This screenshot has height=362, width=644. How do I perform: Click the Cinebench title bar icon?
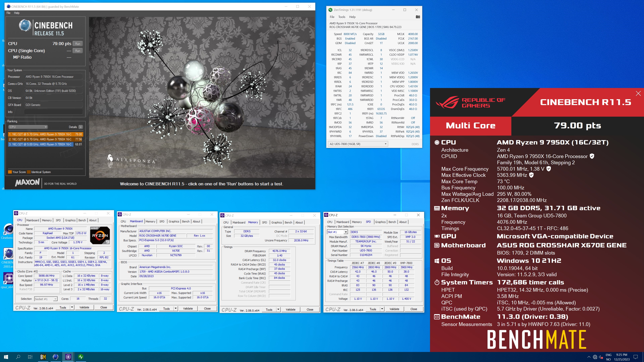pos(9,7)
